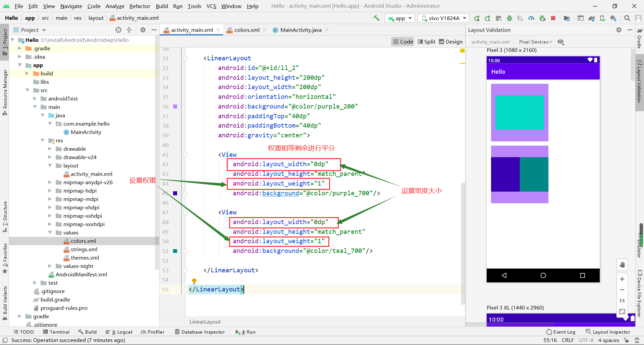
Task: Open the Profile app speedometer icon
Action: [531, 18]
